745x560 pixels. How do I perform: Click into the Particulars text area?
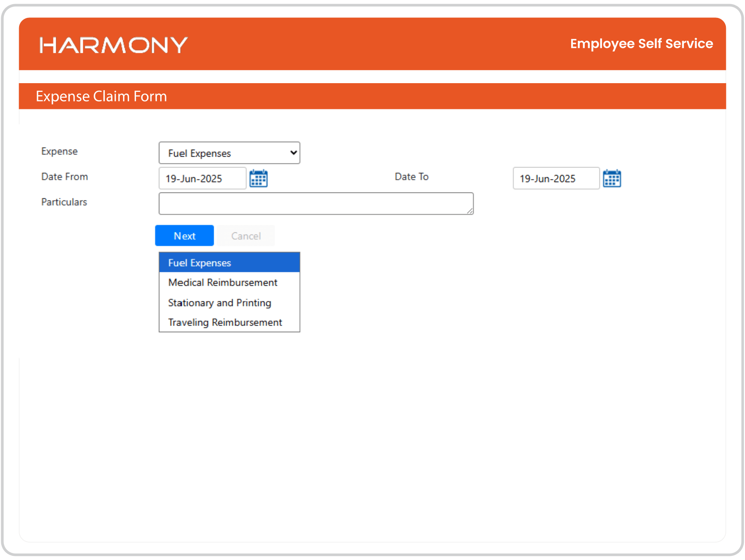pos(316,204)
